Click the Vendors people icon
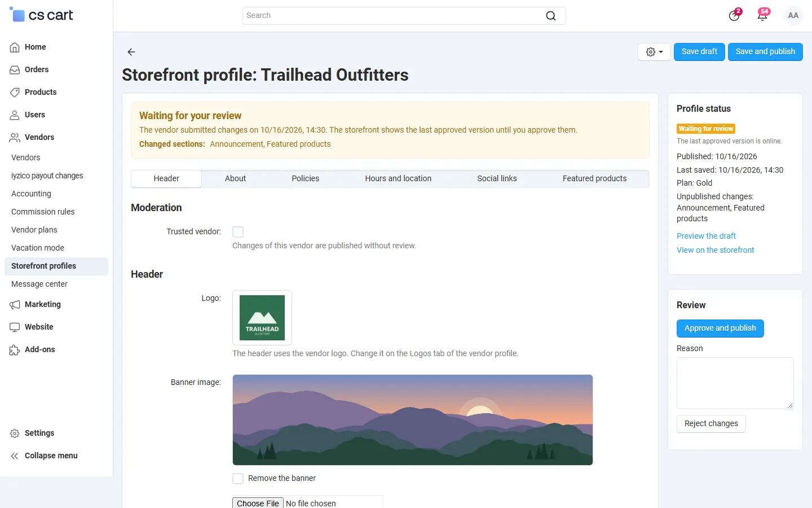 pos(15,138)
